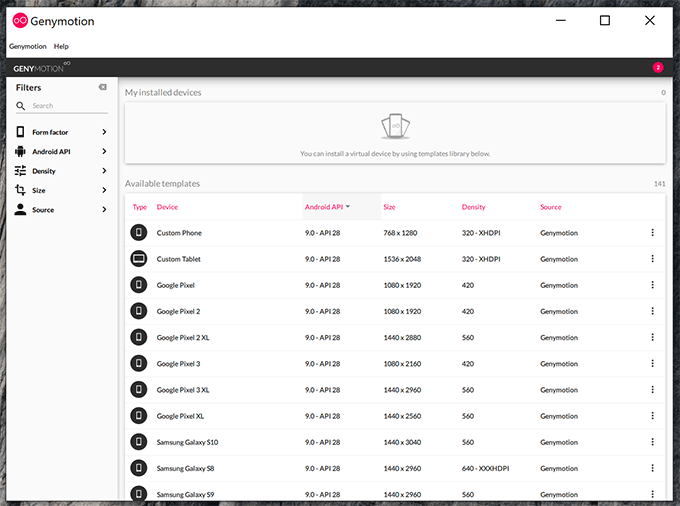Click the pink notification badge in header

pos(658,67)
